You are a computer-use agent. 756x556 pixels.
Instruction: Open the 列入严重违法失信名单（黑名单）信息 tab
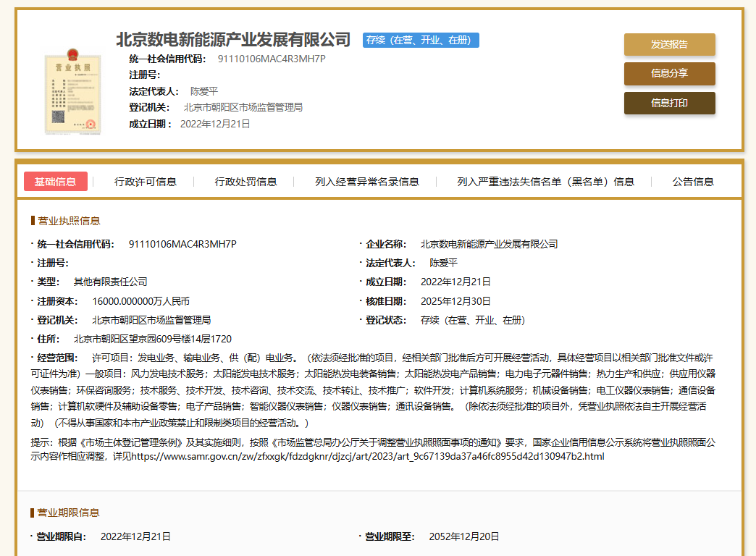(545, 182)
